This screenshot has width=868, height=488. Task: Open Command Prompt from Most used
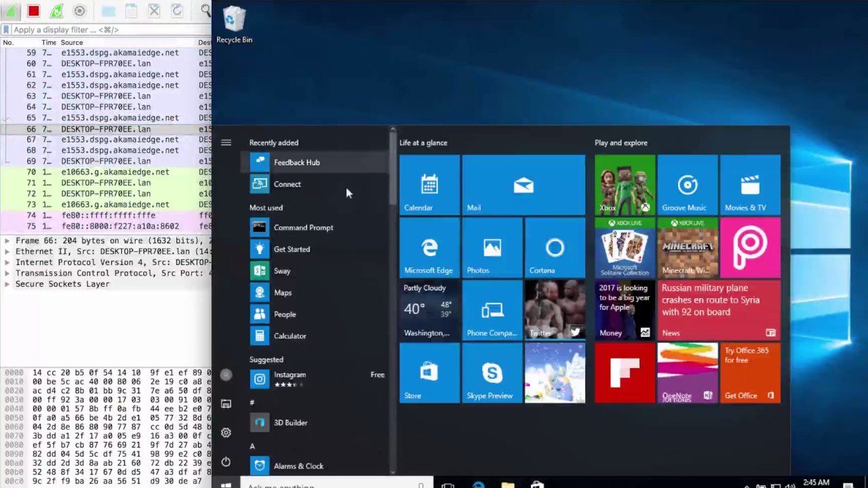point(315,227)
